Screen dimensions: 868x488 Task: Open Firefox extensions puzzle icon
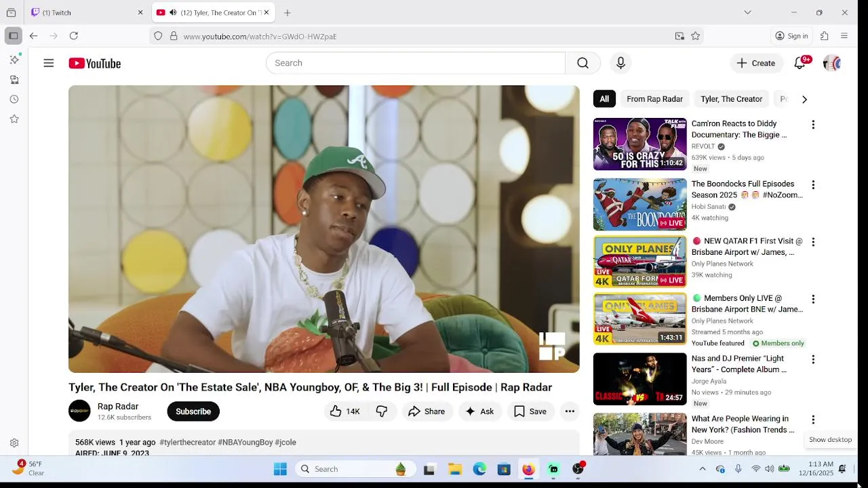pos(825,36)
